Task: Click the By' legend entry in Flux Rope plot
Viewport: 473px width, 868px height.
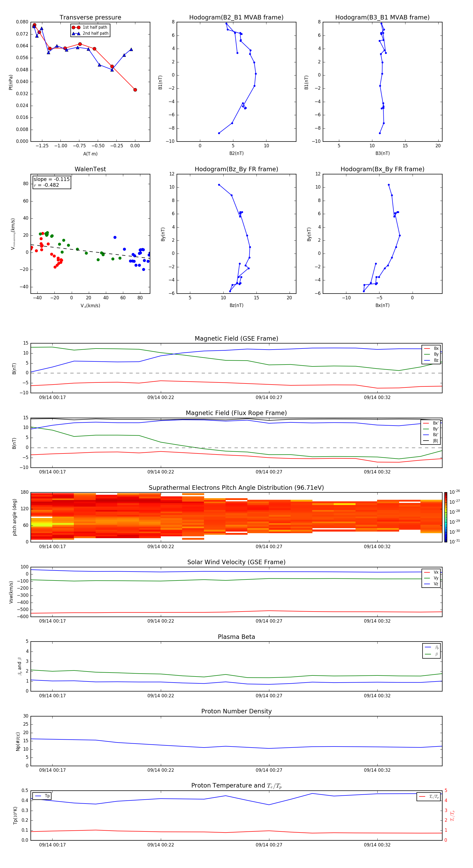Action: click(x=431, y=429)
